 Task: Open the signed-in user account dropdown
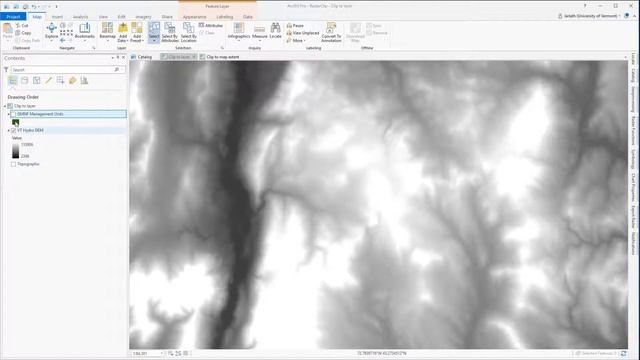click(589, 16)
